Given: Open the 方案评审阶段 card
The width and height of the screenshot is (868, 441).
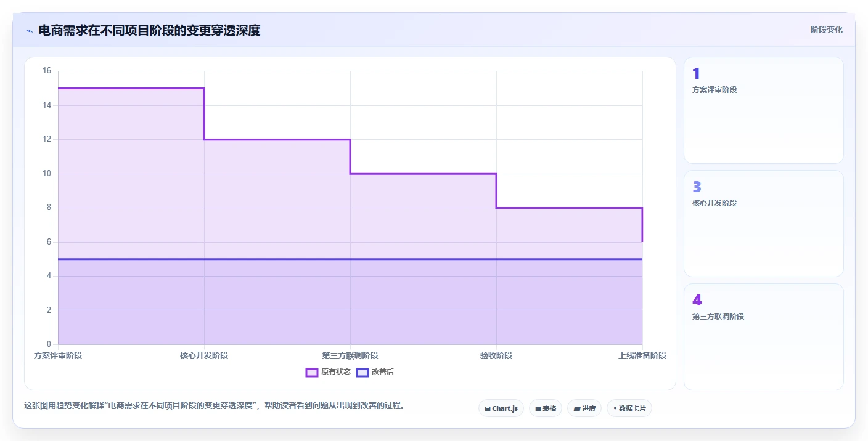Looking at the screenshot, I should point(764,110).
